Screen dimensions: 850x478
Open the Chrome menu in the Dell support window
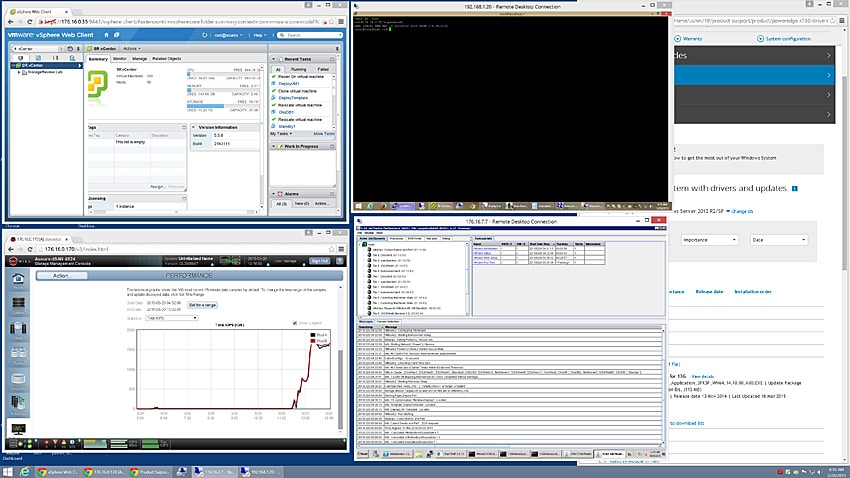(x=842, y=21)
